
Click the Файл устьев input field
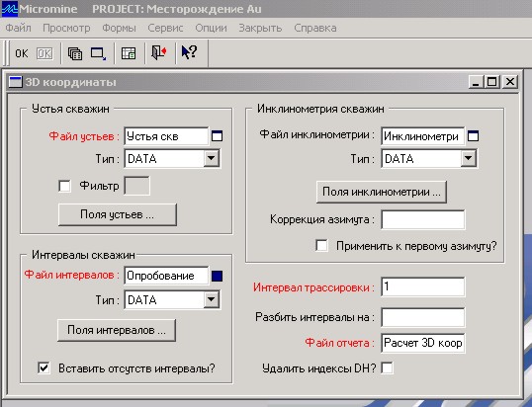[166, 136]
